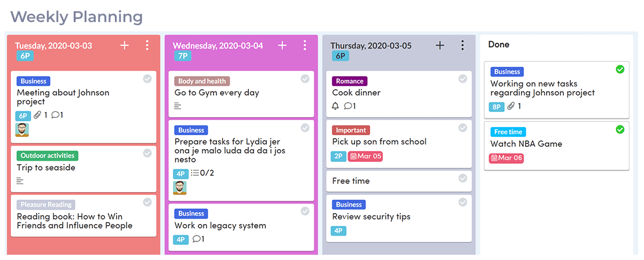Viewport: 644px width, 260px height.
Task: Click the Mar 06 due date badge
Action: click(506, 158)
